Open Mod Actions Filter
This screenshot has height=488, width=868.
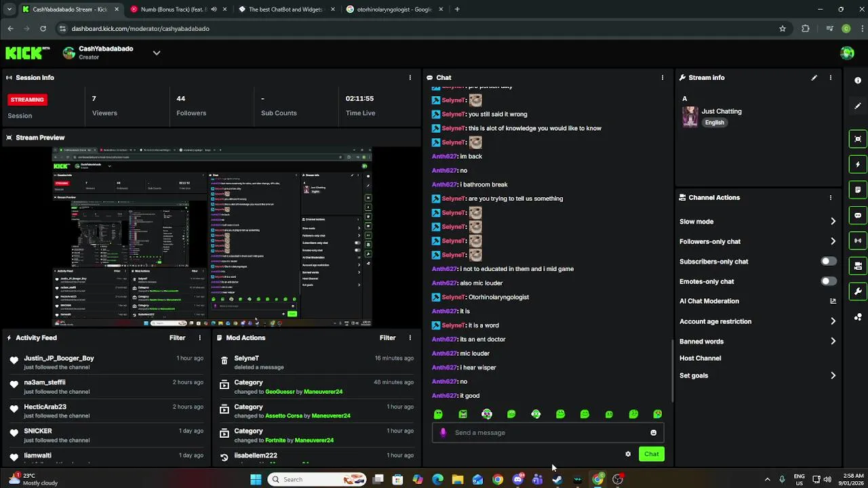coord(387,338)
